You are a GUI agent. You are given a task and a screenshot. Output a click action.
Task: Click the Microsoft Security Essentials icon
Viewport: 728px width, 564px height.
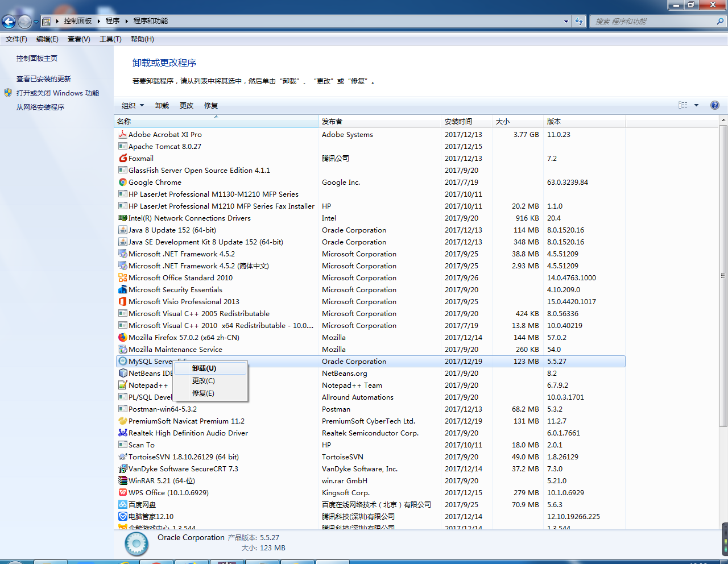pyautogui.click(x=122, y=289)
